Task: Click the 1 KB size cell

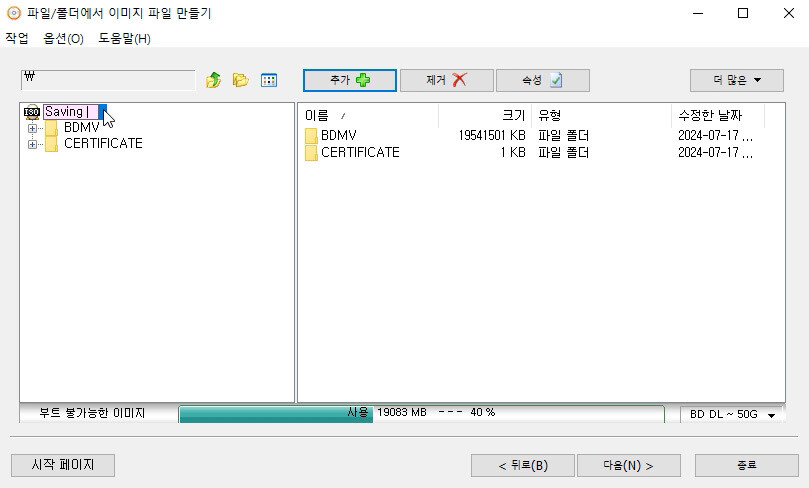Action: pyautogui.click(x=513, y=153)
